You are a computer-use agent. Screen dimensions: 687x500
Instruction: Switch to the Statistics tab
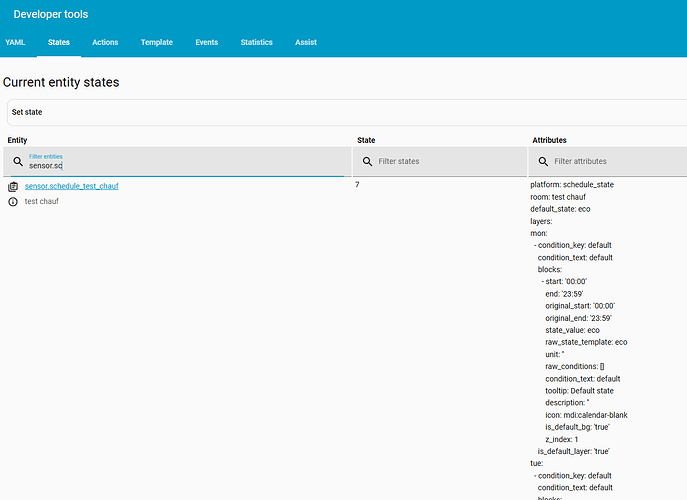coord(256,43)
